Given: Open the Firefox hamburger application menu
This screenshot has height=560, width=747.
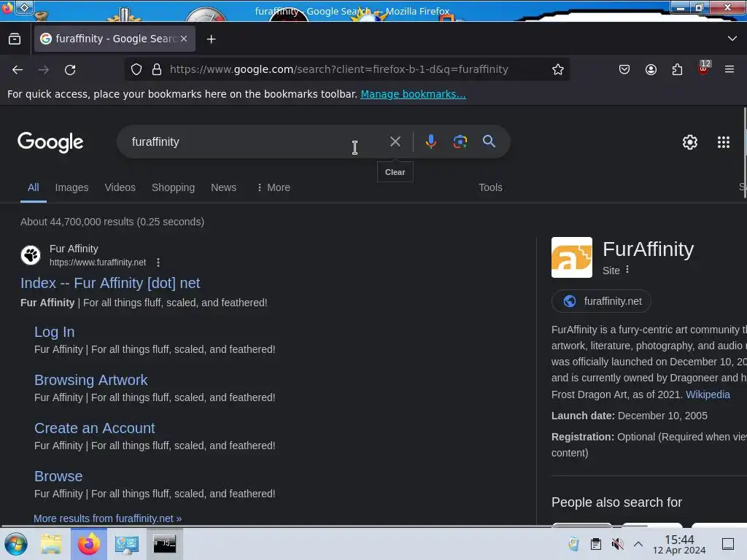Looking at the screenshot, I should [x=729, y=69].
